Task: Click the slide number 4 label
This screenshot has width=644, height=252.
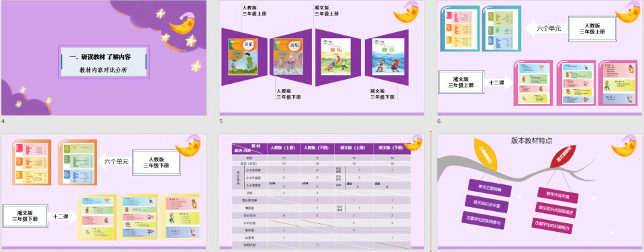Action: click(3, 121)
